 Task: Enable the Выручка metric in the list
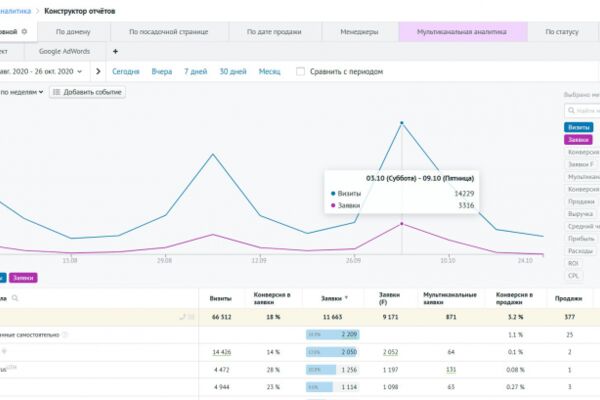(x=580, y=214)
